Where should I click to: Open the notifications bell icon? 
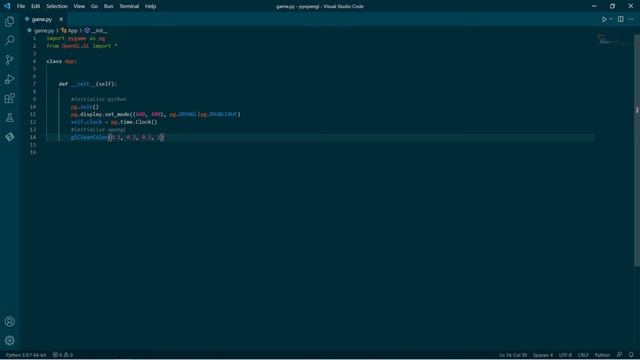pos(631,355)
